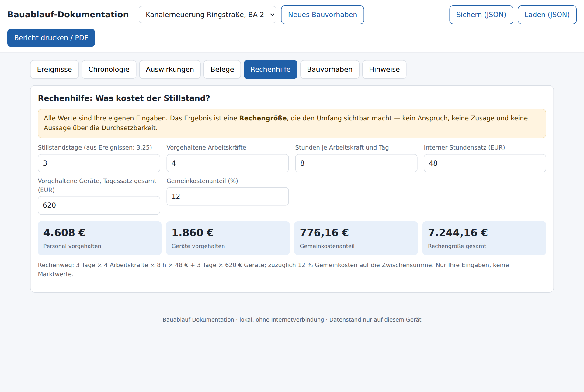The width and height of the screenshot is (584, 392).
Task: Go to the Belege tab
Action: point(222,69)
